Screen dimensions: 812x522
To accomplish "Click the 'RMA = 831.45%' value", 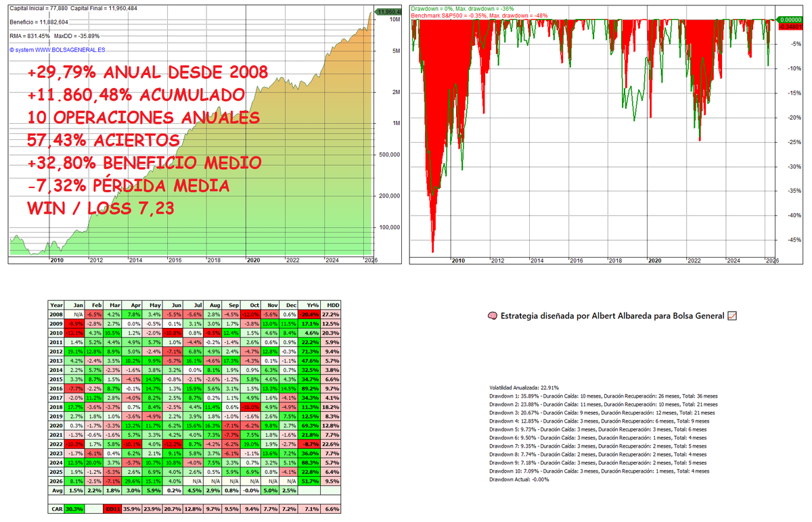I will pos(29,35).
